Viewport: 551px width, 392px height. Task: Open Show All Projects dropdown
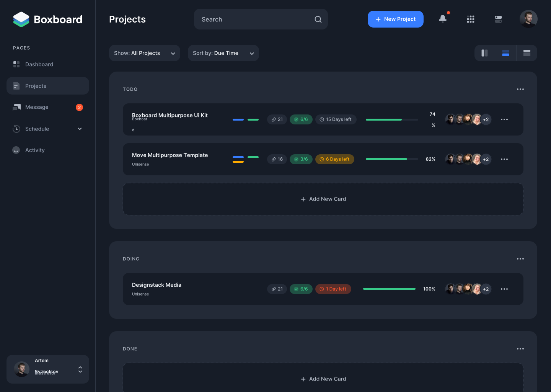tap(145, 53)
